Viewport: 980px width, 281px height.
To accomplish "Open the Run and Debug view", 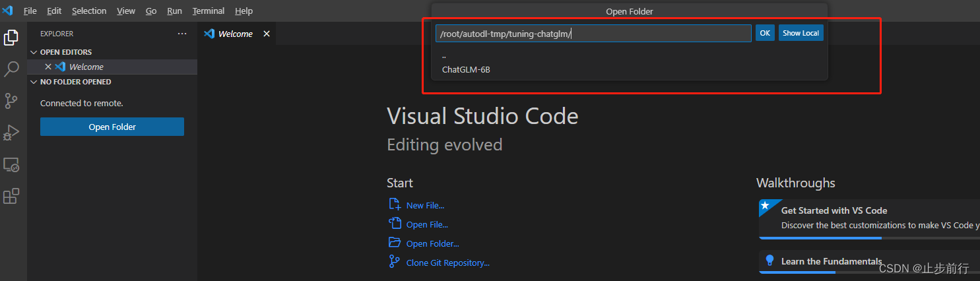I will (x=11, y=133).
